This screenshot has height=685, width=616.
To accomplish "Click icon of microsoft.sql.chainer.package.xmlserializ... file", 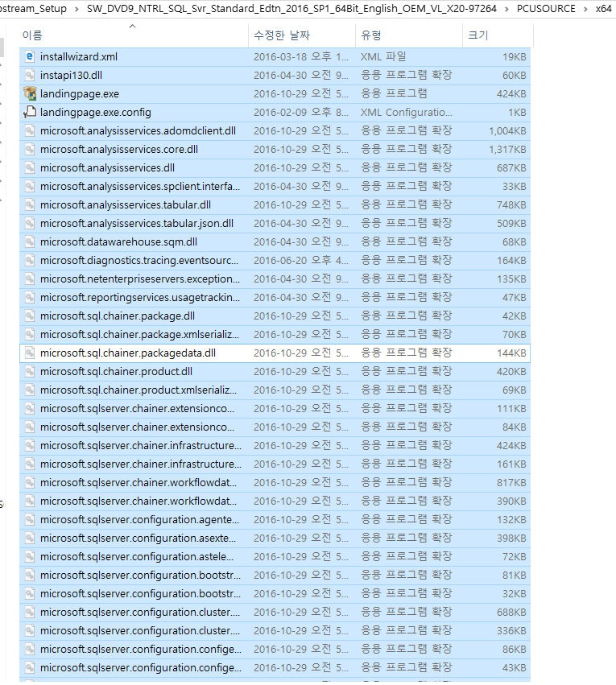I will pos(30,334).
